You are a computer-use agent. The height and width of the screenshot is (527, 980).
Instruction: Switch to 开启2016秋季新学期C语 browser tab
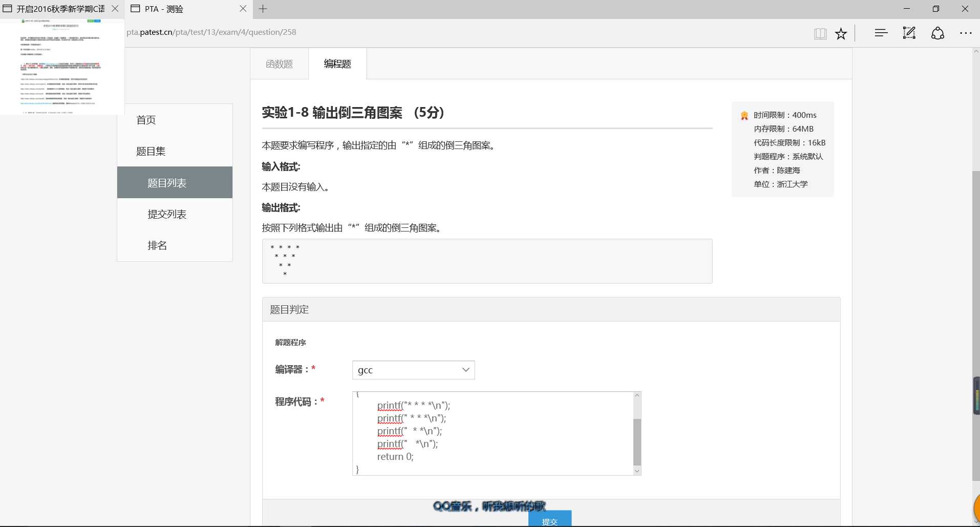click(x=60, y=9)
